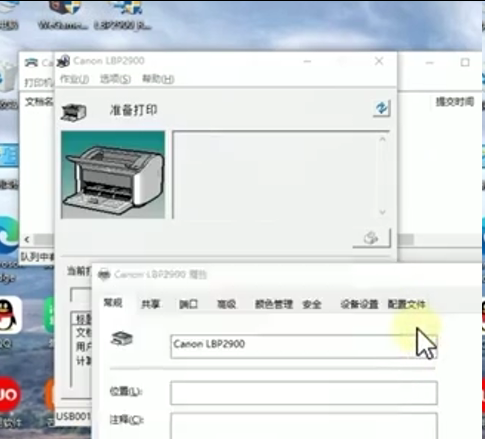Open the 颜色管理 tab
Screen dimensions: 485x439
click(274, 304)
